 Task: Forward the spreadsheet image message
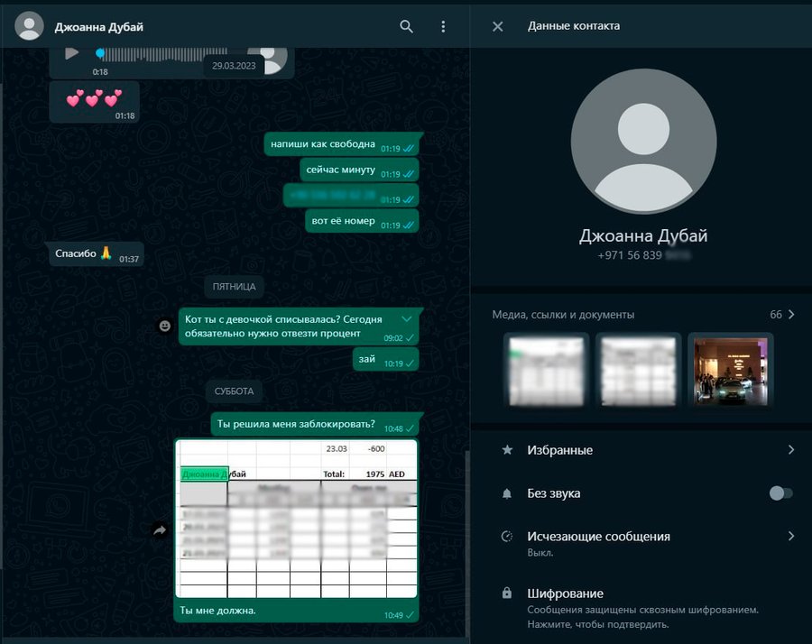[160, 530]
